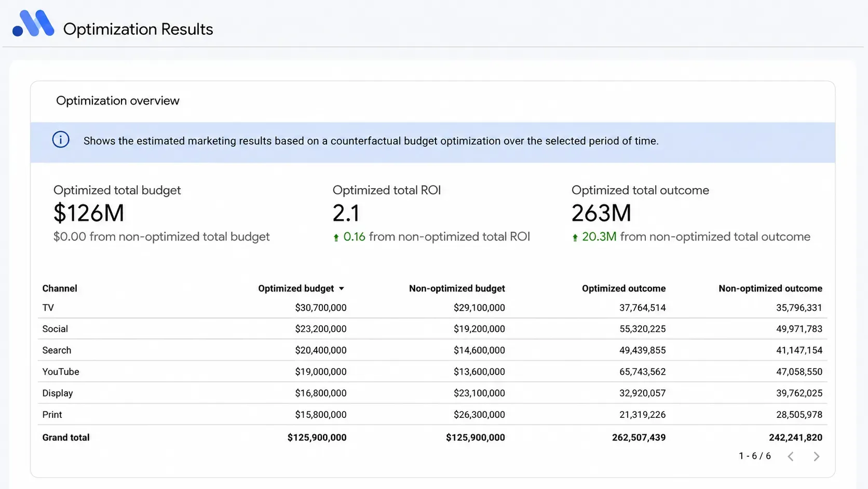Viewport: 868px width, 489px height.
Task: Click the Optimization Results page title
Action: point(138,29)
